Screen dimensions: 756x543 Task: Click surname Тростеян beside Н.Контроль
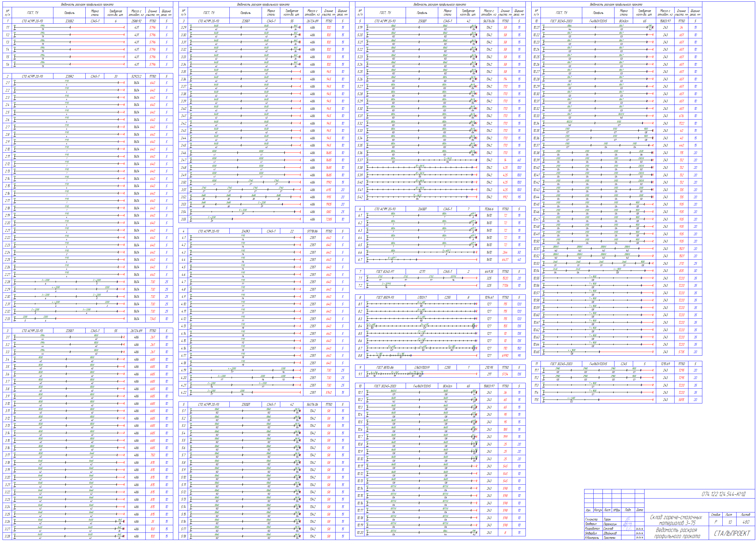tap(609, 538)
